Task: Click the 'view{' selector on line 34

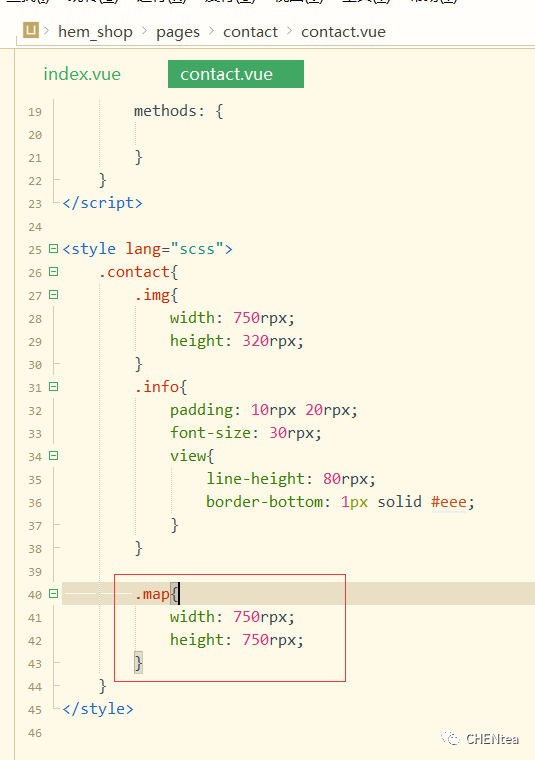Action: coord(192,456)
